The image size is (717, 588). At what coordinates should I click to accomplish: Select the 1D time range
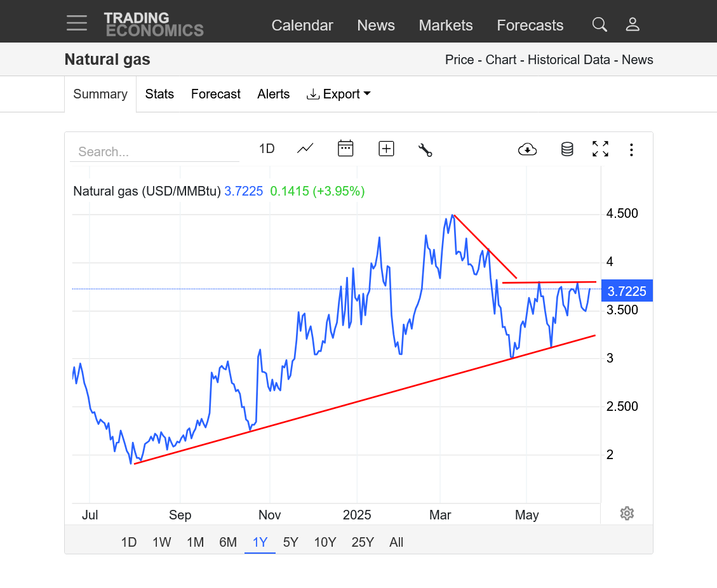tap(129, 542)
